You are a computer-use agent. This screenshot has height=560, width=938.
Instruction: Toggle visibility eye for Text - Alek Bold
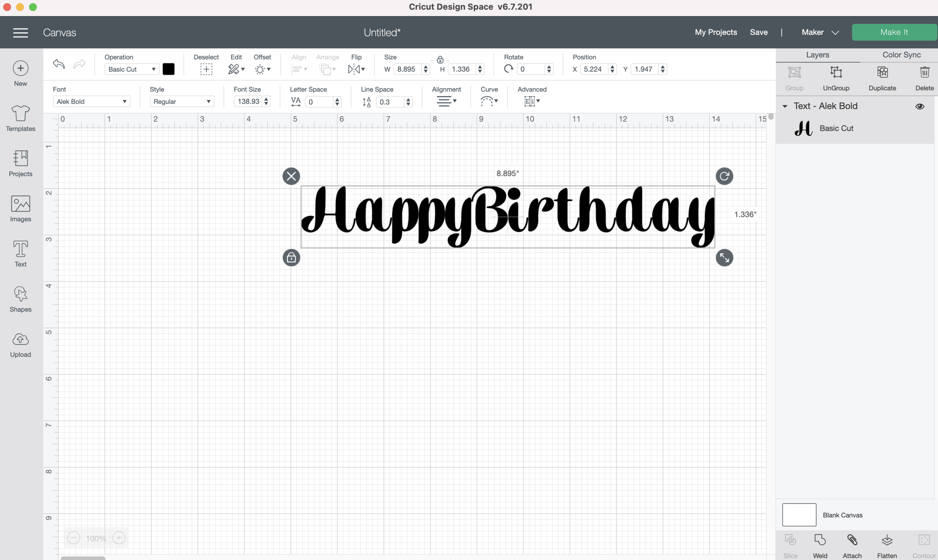[x=920, y=106]
